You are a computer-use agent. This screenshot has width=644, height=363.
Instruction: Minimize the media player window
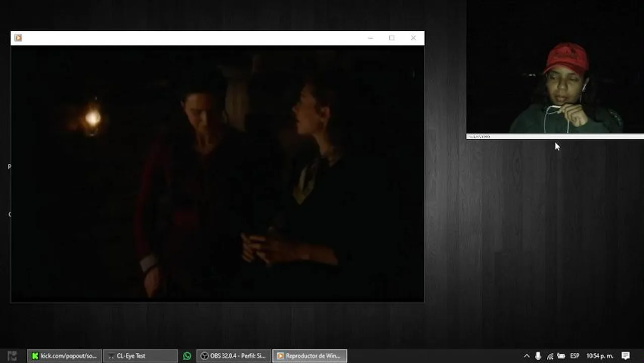click(370, 38)
